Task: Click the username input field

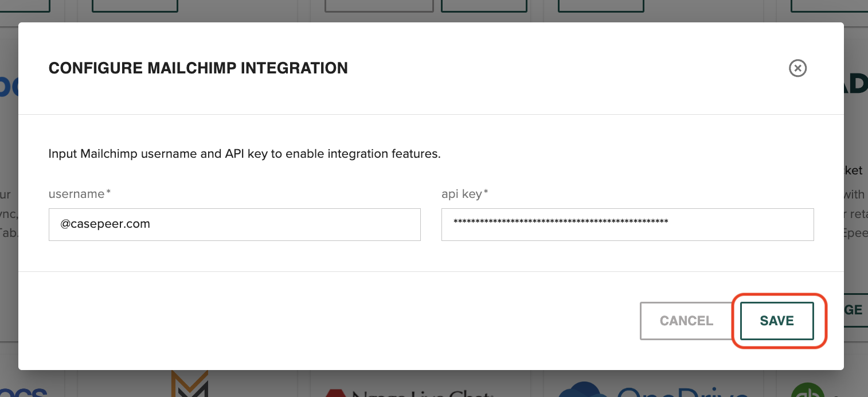Action: (234, 224)
